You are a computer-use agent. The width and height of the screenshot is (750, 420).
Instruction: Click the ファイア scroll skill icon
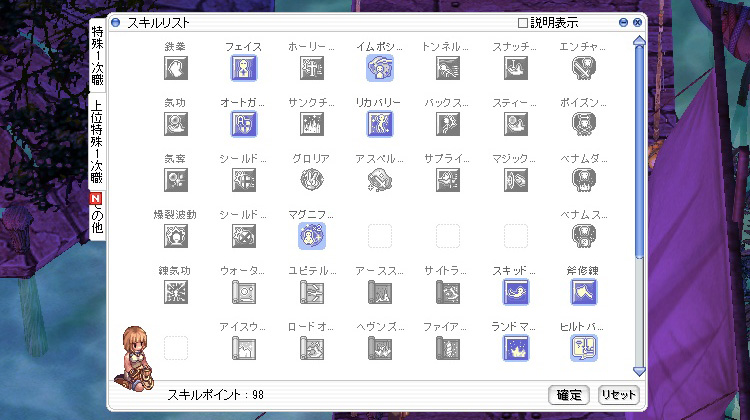click(448, 348)
